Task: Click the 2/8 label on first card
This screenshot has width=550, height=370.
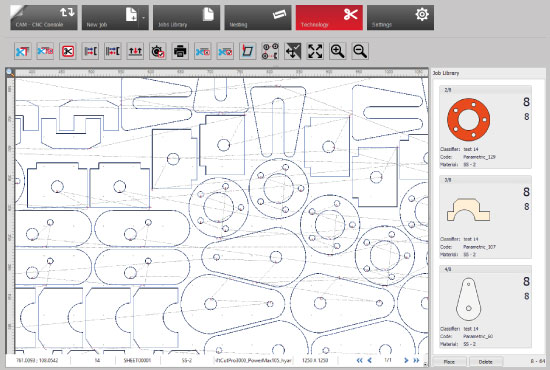Action: (x=448, y=90)
